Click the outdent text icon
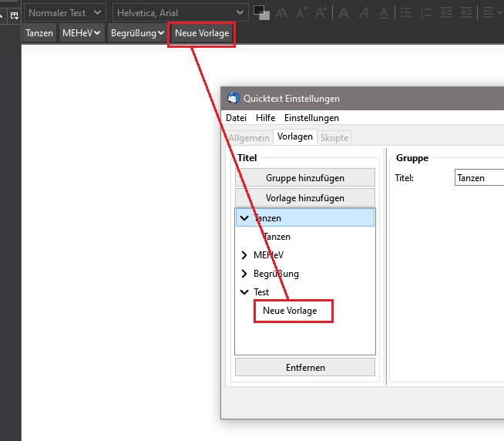504x441 pixels. [445, 13]
